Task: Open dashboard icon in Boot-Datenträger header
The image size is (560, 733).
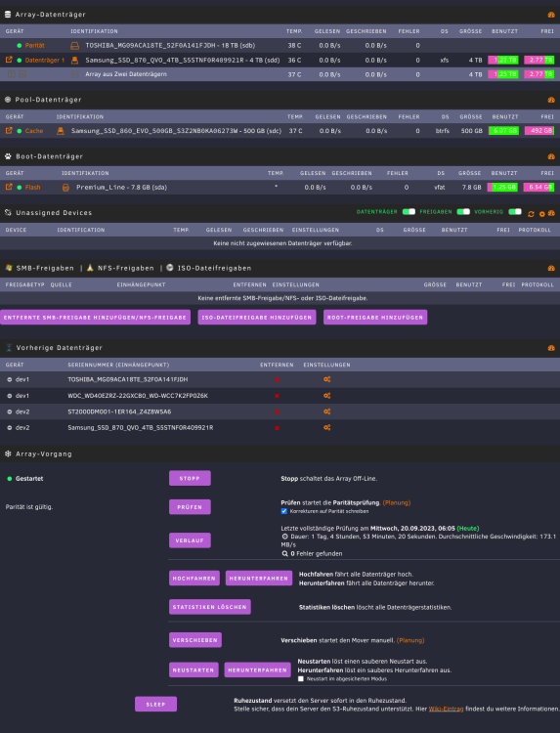Action: (551, 156)
